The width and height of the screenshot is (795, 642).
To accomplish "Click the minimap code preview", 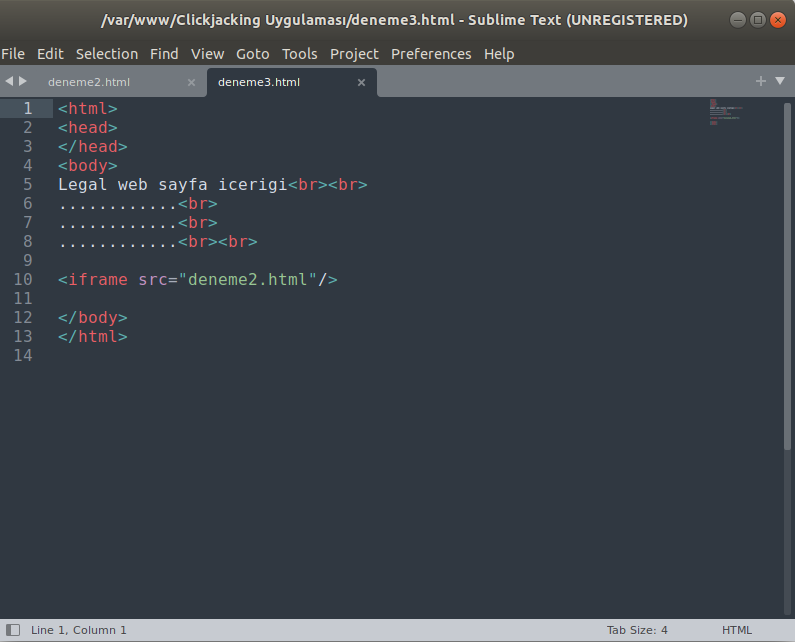I will click(726, 112).
